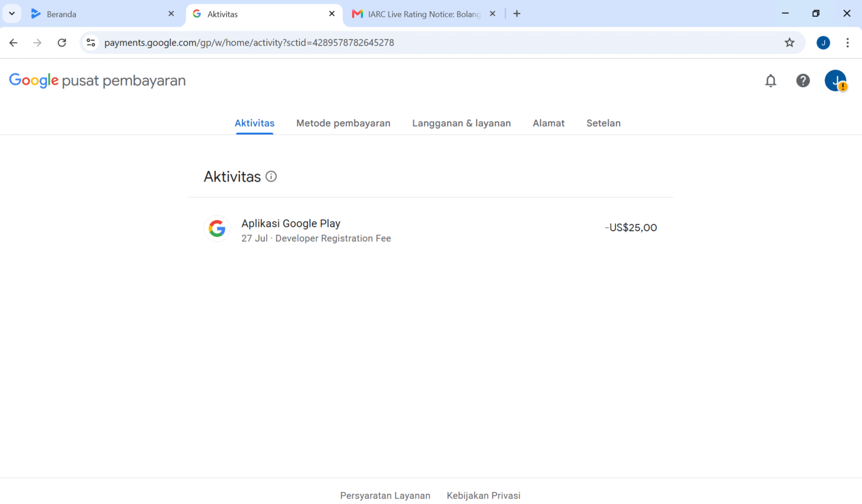The image size is (862, 504).
Task: Click the Google G icon of the transaction
Action: tap(217, 228)
